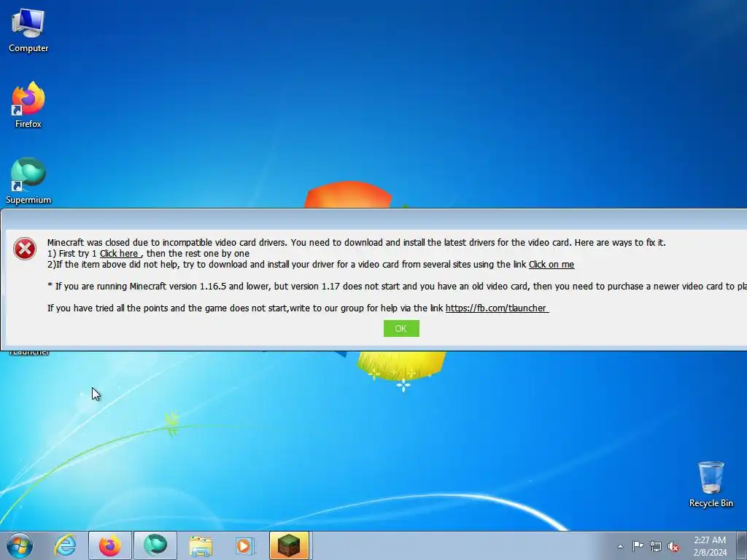Screen dimensions: 747x560
Task: Click the 'Supermium' desktop icon label
Action: [28, 200]
